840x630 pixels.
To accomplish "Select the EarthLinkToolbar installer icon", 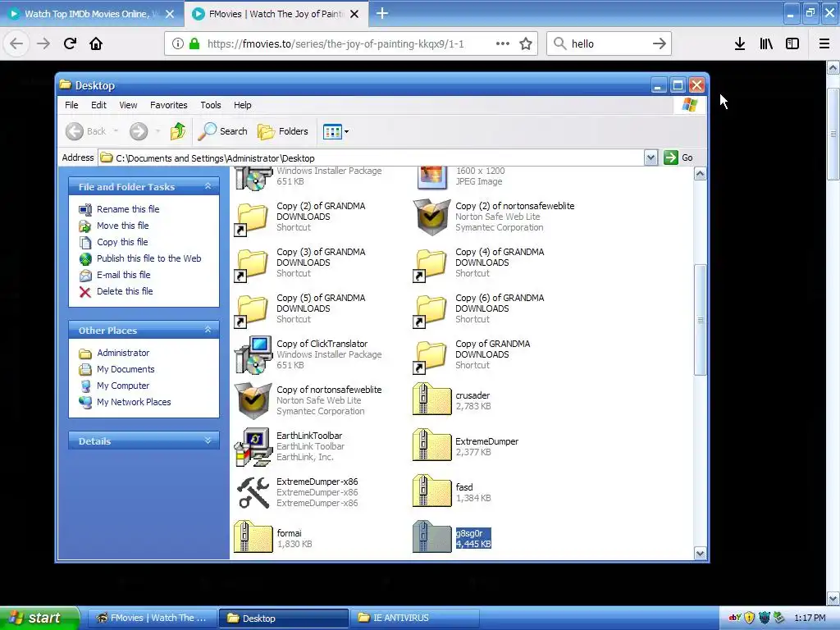I will pos(253,446).
